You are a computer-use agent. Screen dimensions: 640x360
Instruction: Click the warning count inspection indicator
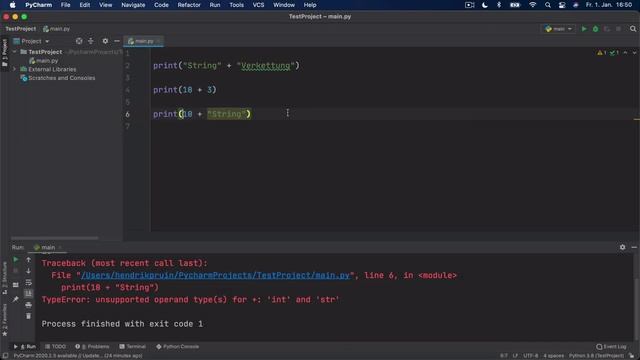coord(602,53)
